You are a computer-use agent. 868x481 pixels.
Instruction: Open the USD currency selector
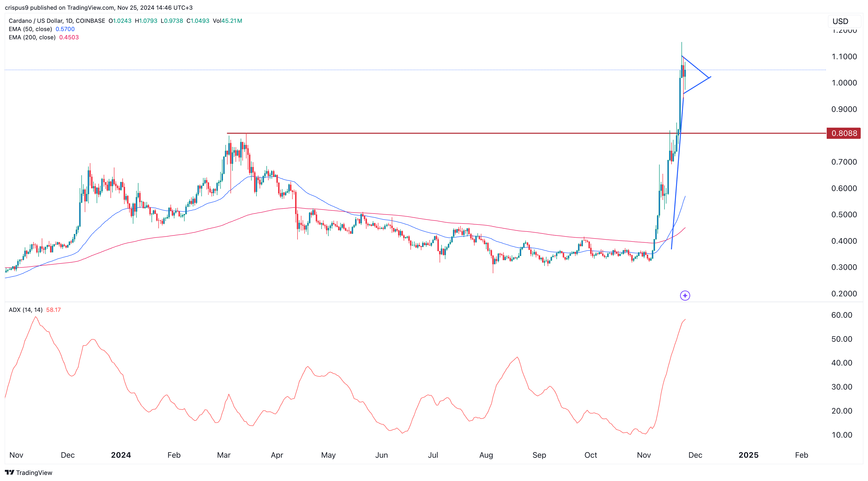844,21
